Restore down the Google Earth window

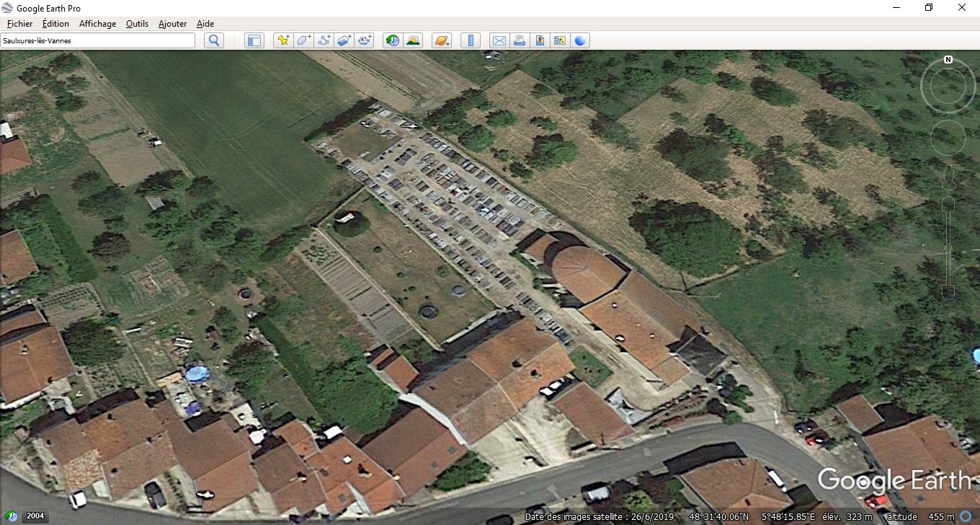click(929, 8)
